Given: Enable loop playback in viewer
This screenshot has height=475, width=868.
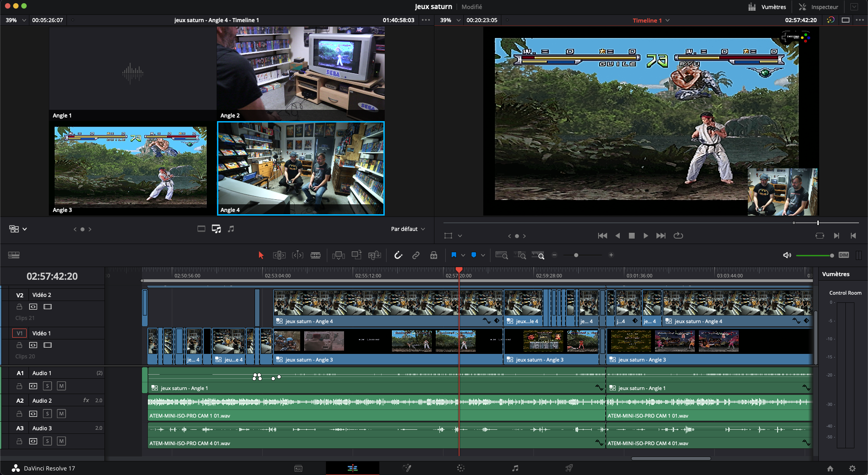Looking at the screenshot, I should (678, 235).
